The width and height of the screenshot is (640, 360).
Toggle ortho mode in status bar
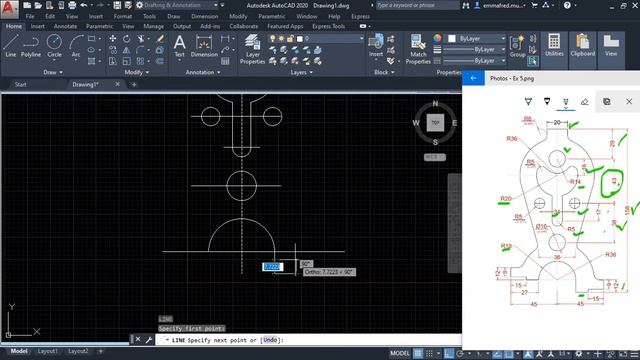click(449, 353)
